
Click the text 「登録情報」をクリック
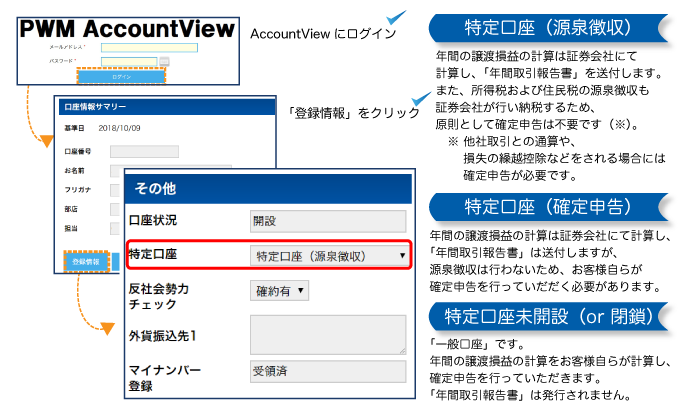353,113
